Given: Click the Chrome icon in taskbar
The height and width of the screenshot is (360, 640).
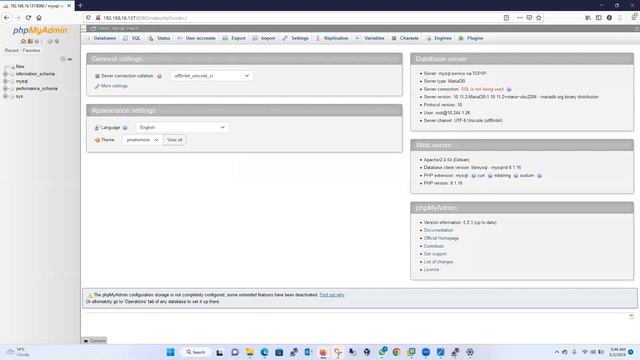Looking at the screenshot, I should click(x=396, y=352).
